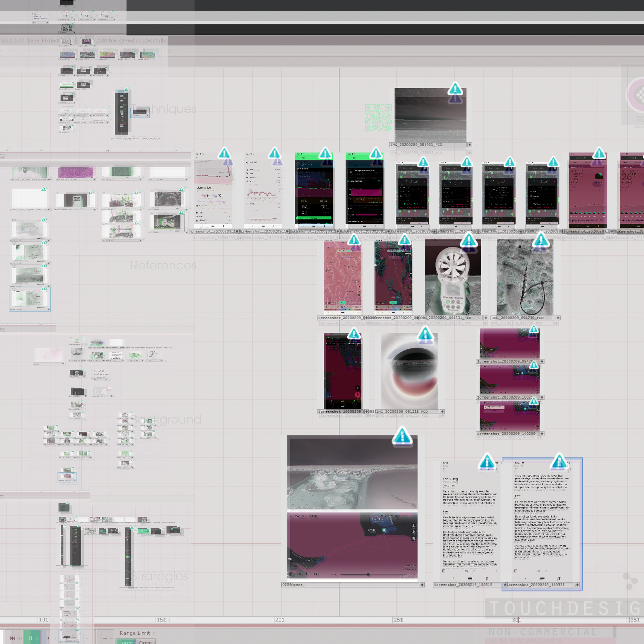Toggle viewer active on Screenshot_20200209_1002 node

pyautogui.click(x=542, y=397)
